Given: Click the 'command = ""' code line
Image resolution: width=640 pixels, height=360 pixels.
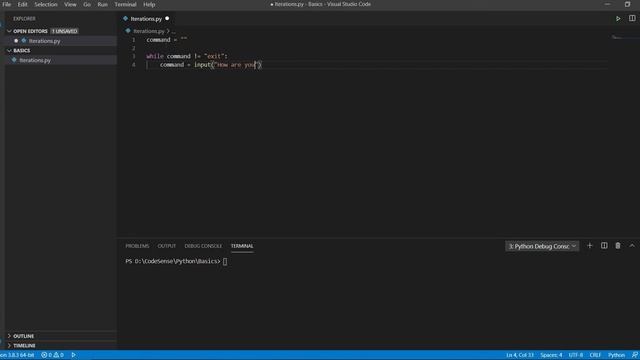Looking at the screenshot, I should point(167,40).
